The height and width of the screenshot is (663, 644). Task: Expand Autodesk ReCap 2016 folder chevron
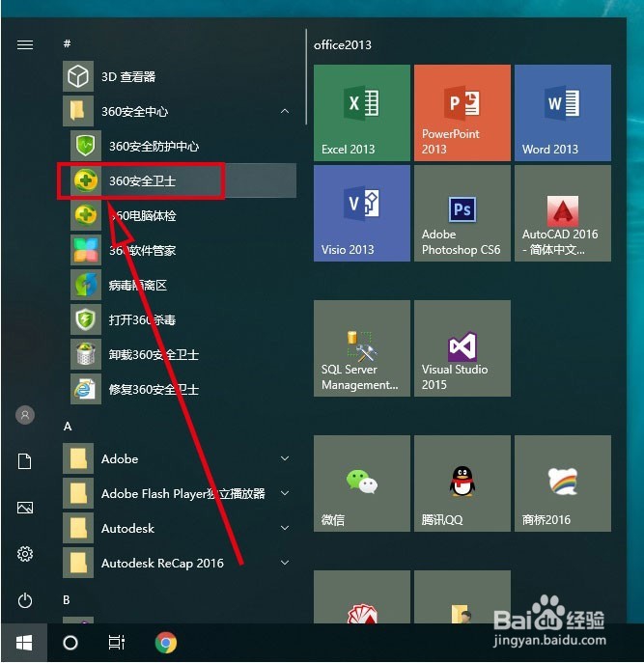(x=285, y=563)
